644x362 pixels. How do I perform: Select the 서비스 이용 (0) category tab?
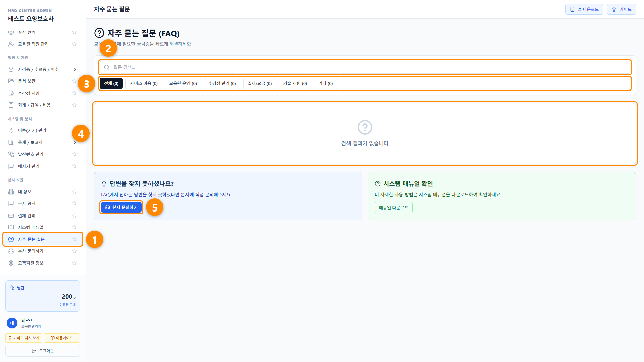tap(144, 83)
